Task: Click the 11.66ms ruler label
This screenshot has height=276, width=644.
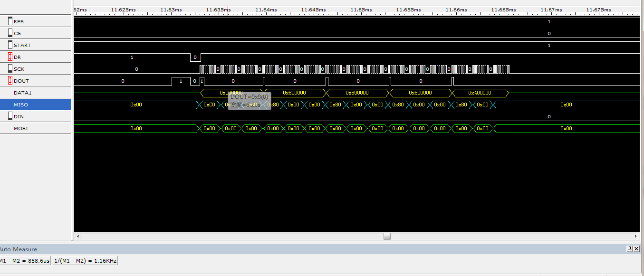Action: click(456, 10)
